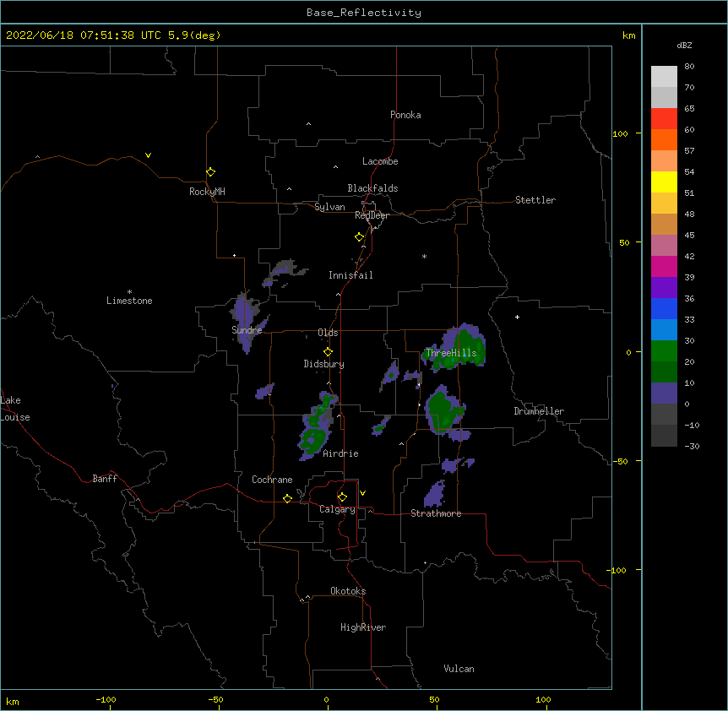Click the white plus marker north of Drumheller

[x=517, y=317]
